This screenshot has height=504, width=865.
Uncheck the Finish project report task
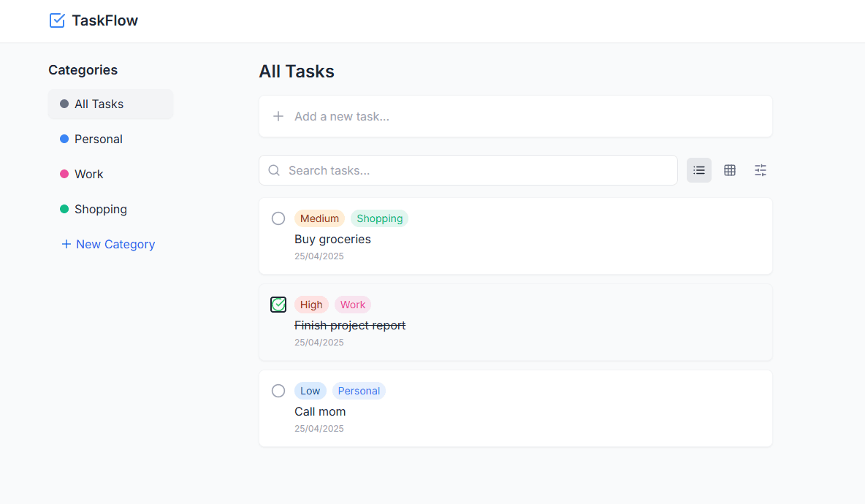coord(278,305)
